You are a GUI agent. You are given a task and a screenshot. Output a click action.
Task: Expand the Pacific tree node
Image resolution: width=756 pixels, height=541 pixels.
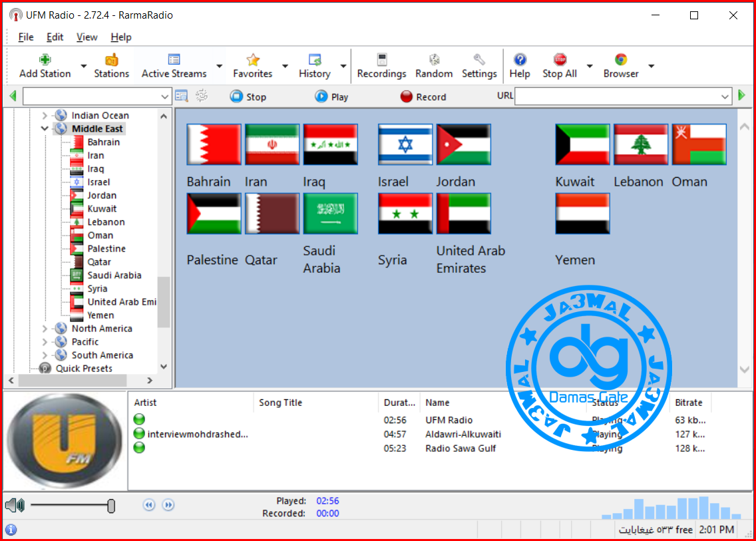[45, 342]
